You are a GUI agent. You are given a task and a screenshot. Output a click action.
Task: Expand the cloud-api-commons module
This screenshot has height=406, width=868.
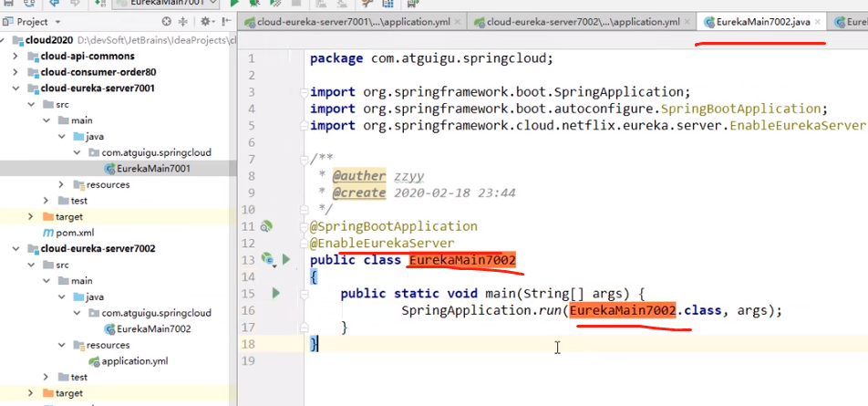[15, 57]
